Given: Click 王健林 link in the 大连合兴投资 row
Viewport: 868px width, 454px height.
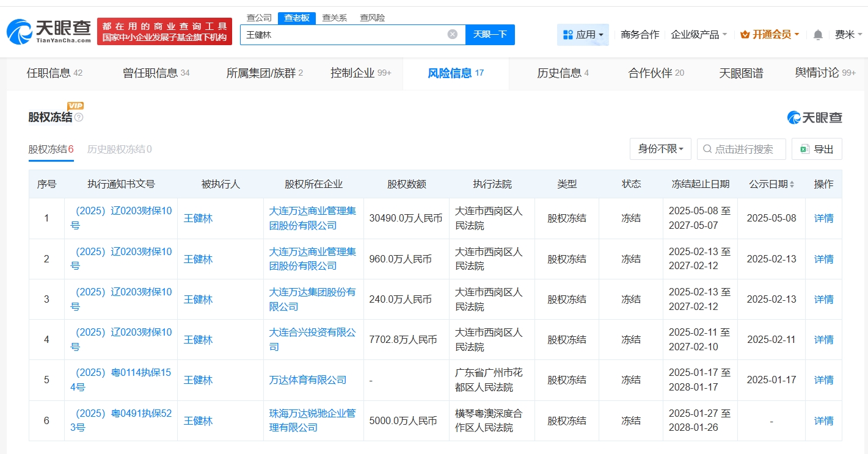Looking at the screenshot, I should click(x=198, y=340).
